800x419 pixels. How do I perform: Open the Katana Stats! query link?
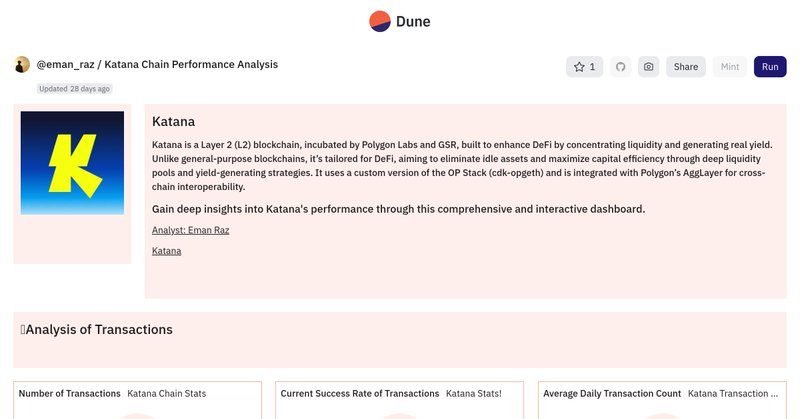[x=473, y=393]
